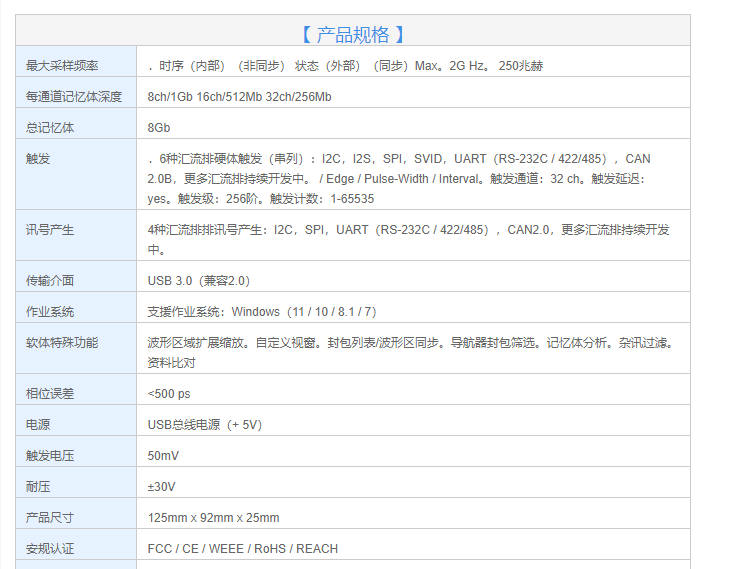The width and height of the screenshot is (729, 569).
Task: Select the 软体特殊功能 row label
Action: coord(62,342)
